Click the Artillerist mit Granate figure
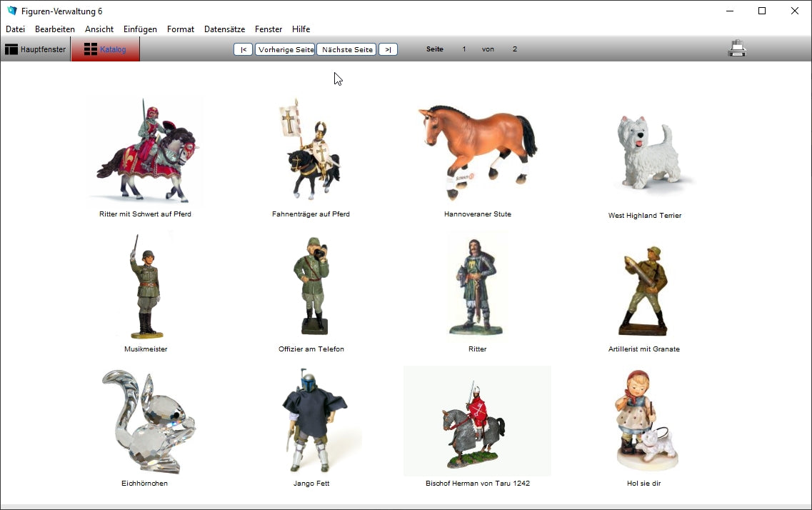 [x=643, y=291]
